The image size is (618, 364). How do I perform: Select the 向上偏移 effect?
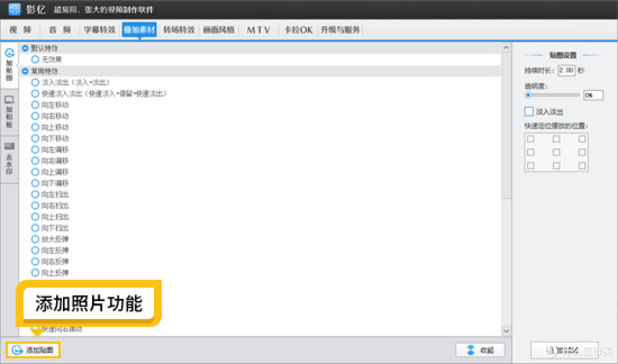(x=35, y=172)
